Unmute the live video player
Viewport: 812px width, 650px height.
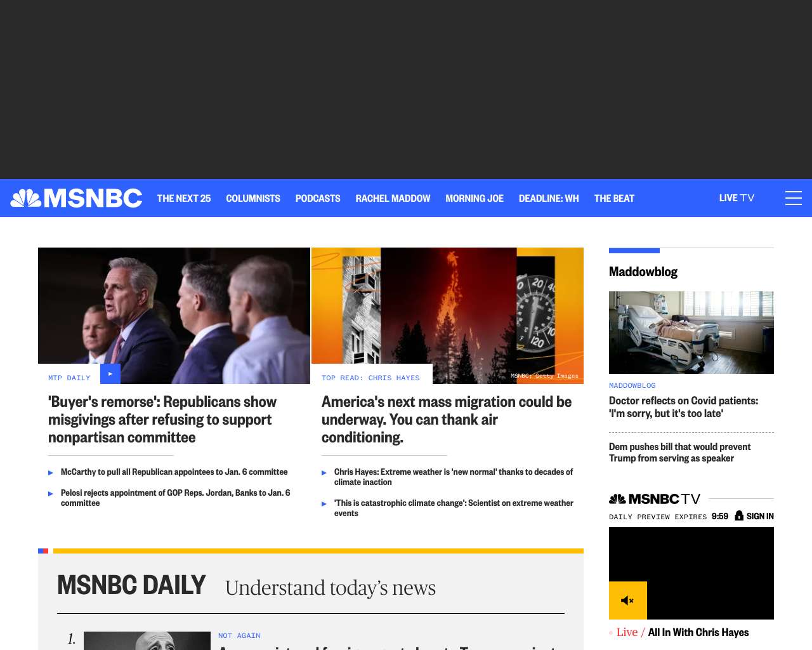click(x=628, y=600)
